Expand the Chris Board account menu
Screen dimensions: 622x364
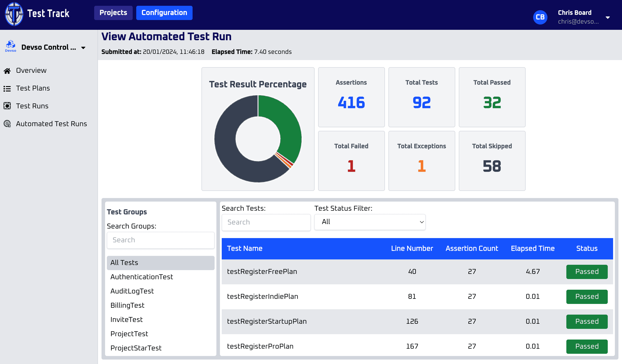[608, 17]
